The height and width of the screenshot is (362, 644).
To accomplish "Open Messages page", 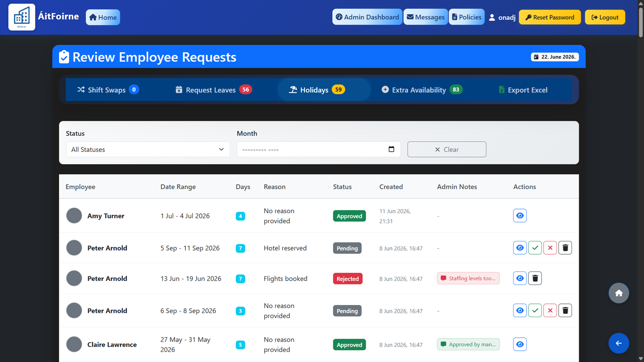I will point(426,17).
